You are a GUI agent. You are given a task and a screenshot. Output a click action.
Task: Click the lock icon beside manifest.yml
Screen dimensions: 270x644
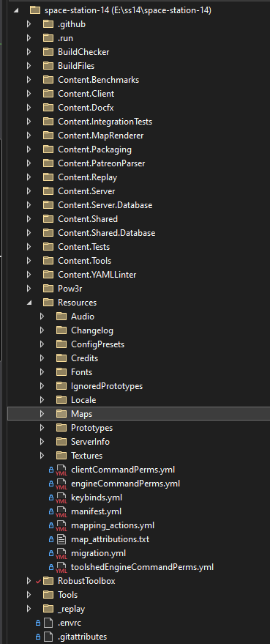[51, 511]
